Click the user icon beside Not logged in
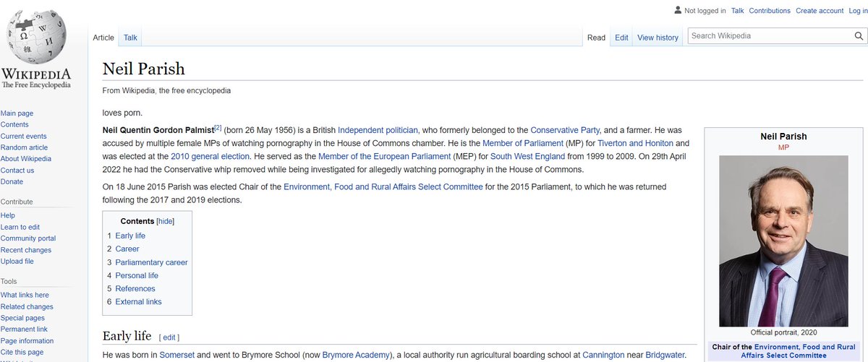 [x=677, y=10]
